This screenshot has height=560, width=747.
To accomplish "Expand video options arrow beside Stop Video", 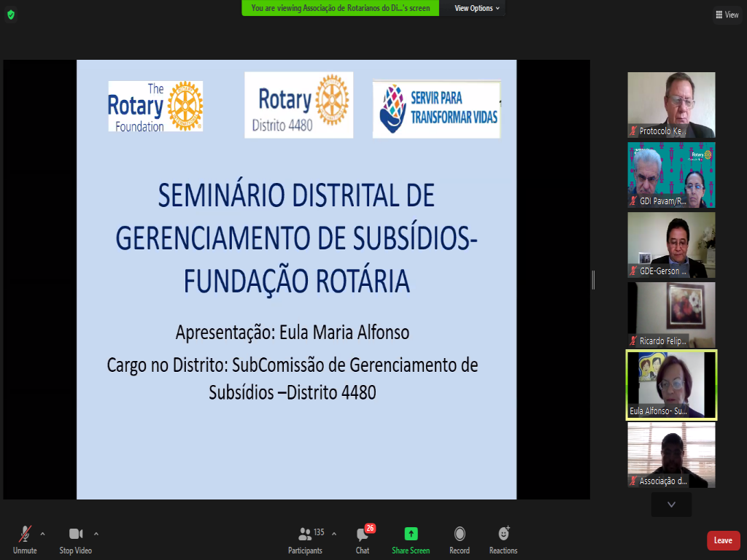I will click(96, 533).
